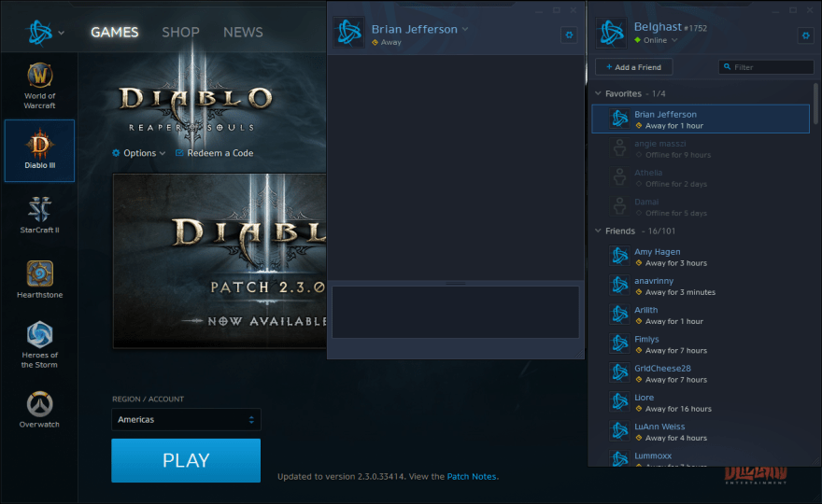Open chat window settings gear

point(569,35)
